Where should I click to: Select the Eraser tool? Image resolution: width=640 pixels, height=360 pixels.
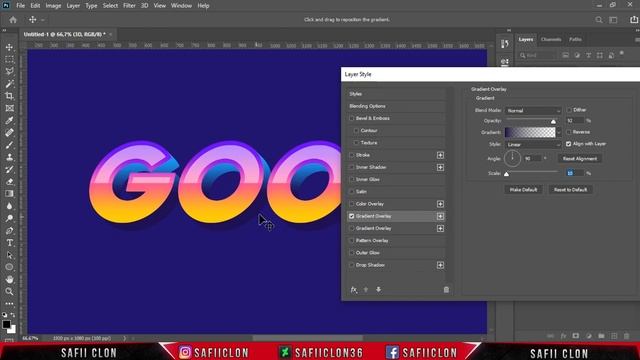tap(9, 182)
